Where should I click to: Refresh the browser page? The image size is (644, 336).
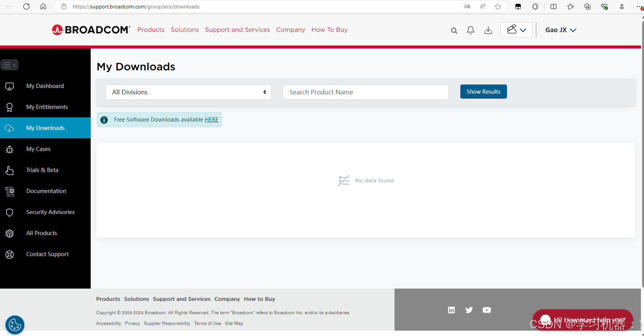26,6
